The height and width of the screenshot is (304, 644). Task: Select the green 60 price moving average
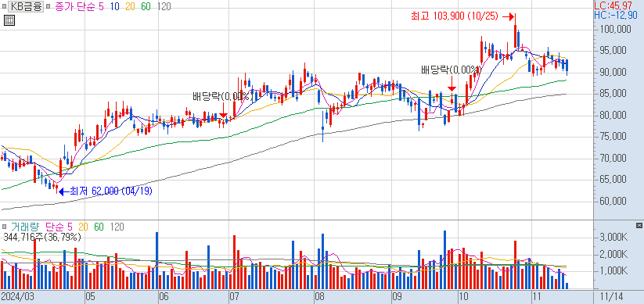[x=145, y=6]
